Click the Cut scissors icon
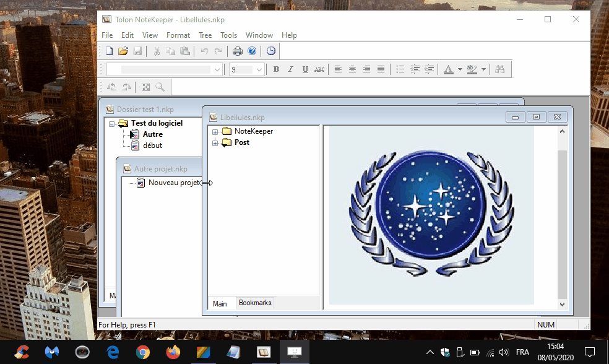This screenshot has height=364, width=609. [x=157, y=51]
